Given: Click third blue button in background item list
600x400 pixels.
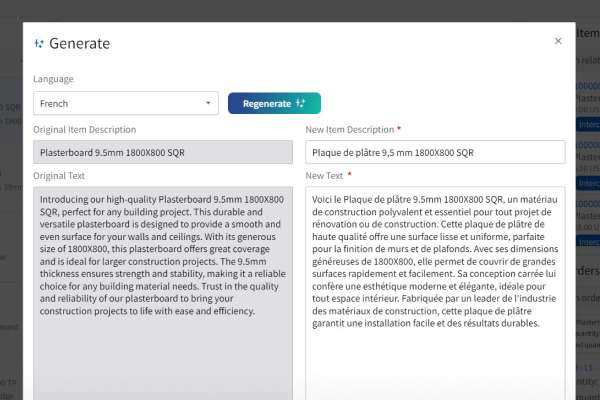Looking at the screenshot, I should pyautogui.click(x=588, y=242).
